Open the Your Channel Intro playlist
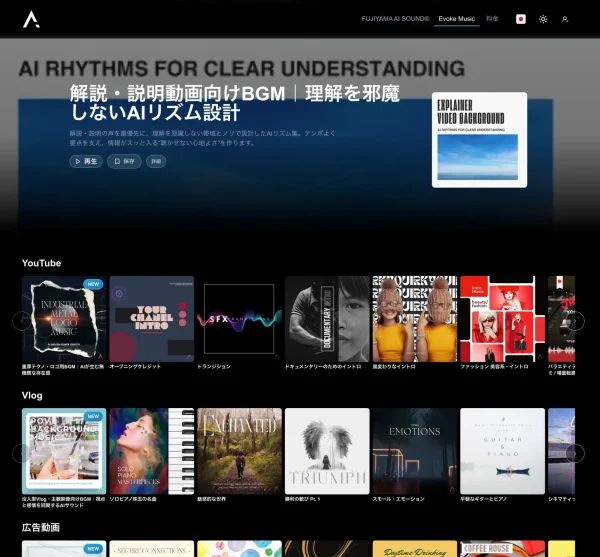The height and width of the screenshot is (557, 600). tap(152, 318)
